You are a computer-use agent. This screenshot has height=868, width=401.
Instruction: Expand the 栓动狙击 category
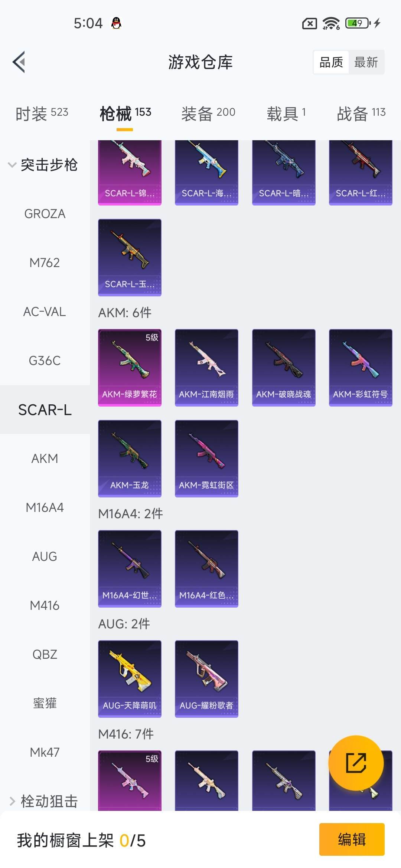[x=43, y=801]
